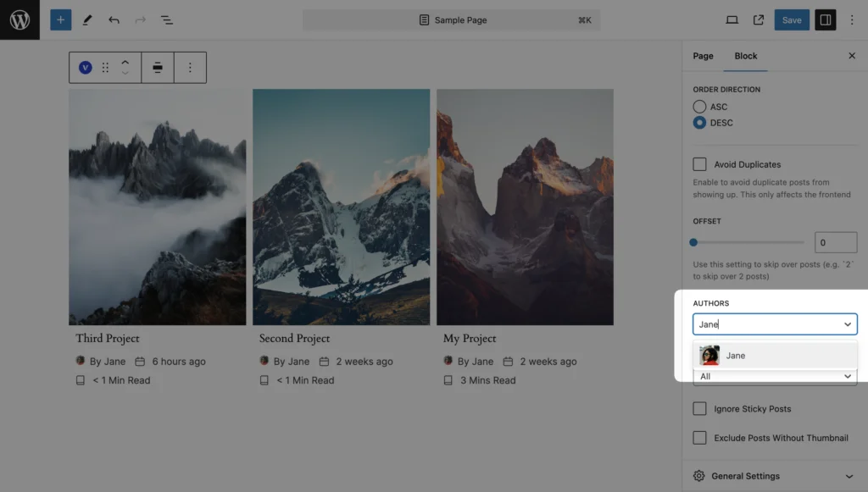Redo the last change
The width and height of the screenshot is (868, 492).
(x=140, y=20)
